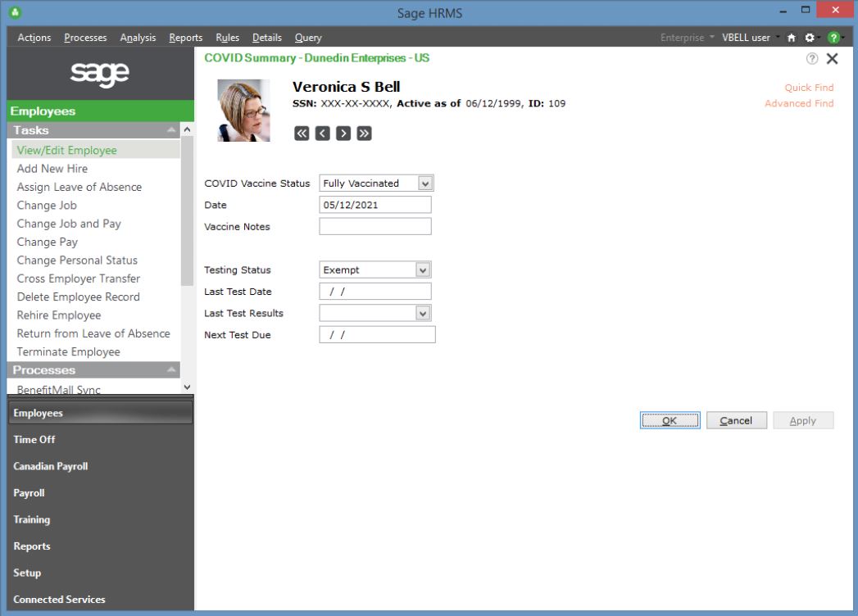
Task: Click Veronica Bell's employee photo
Action: click(x=243, y=111)
